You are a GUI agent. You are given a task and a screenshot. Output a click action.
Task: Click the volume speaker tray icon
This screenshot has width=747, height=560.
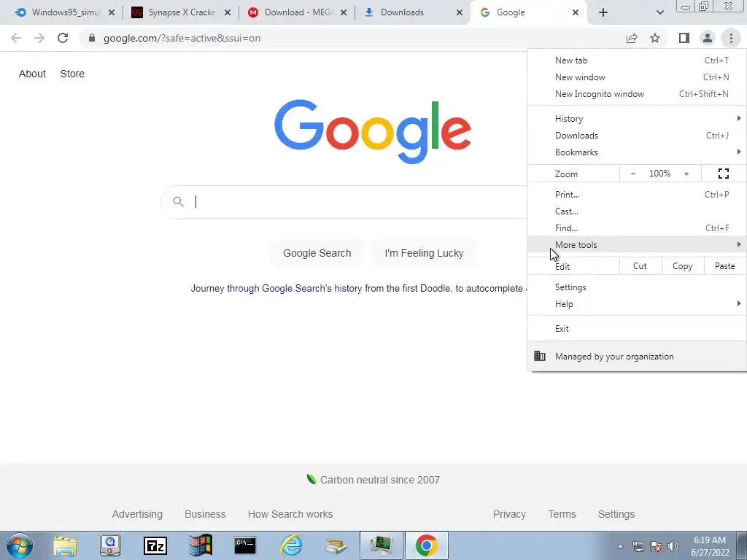[673, 546]
